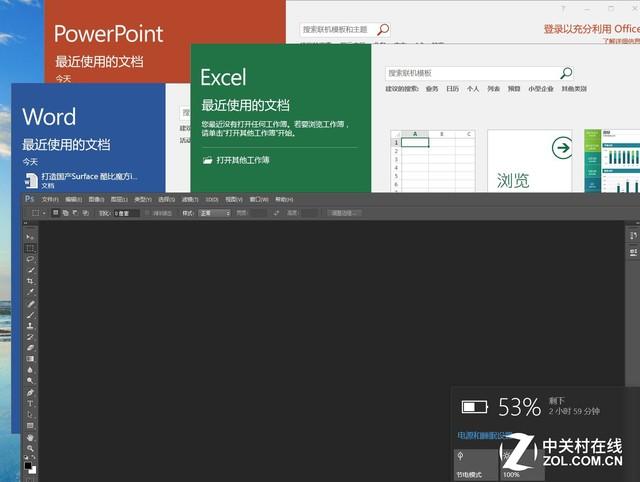
Task: Choose Subtract from Selection mode
Action: (x=76, y=213)
